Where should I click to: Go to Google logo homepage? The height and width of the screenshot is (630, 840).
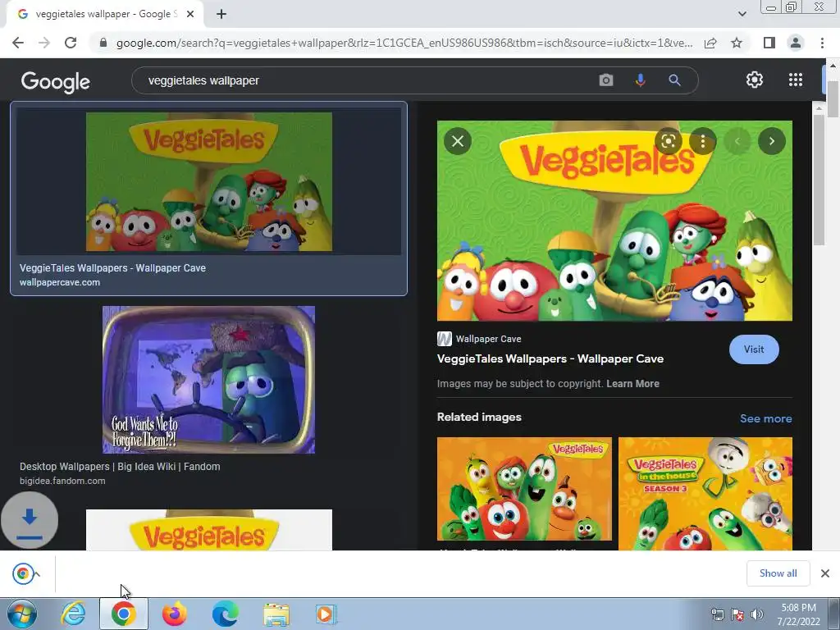point(55,81)
